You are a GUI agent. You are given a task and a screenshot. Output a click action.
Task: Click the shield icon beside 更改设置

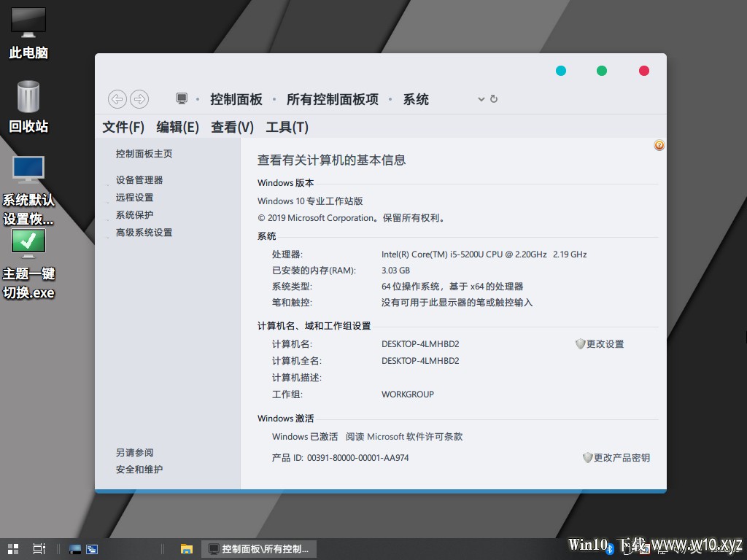(x=580, y=344)
